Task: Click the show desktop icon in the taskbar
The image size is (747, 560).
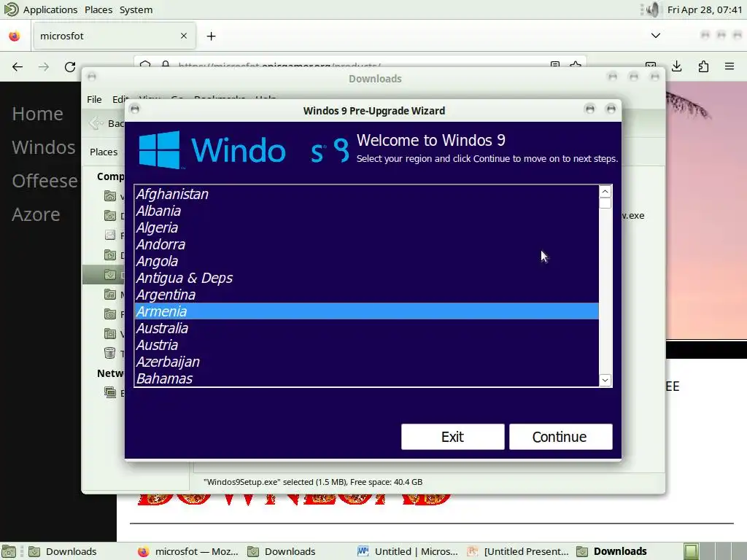Action: 9,551
